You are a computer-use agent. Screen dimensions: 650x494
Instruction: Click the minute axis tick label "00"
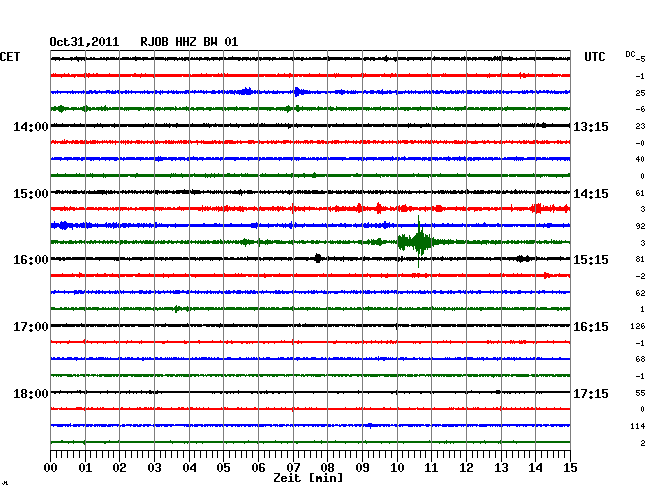click(x=51, y=467)
